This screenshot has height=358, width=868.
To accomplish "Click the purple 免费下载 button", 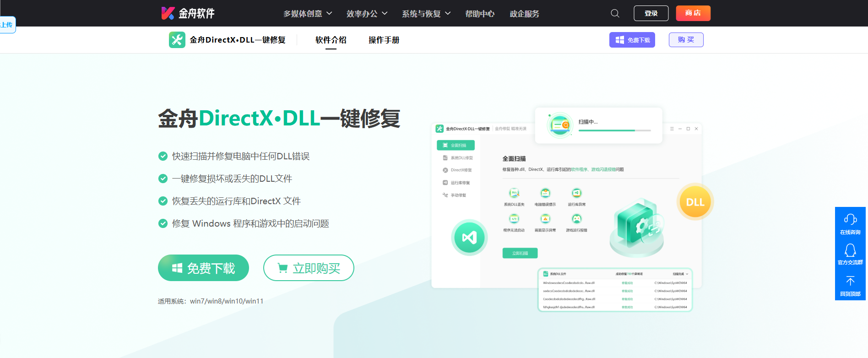I will [632, 40].
